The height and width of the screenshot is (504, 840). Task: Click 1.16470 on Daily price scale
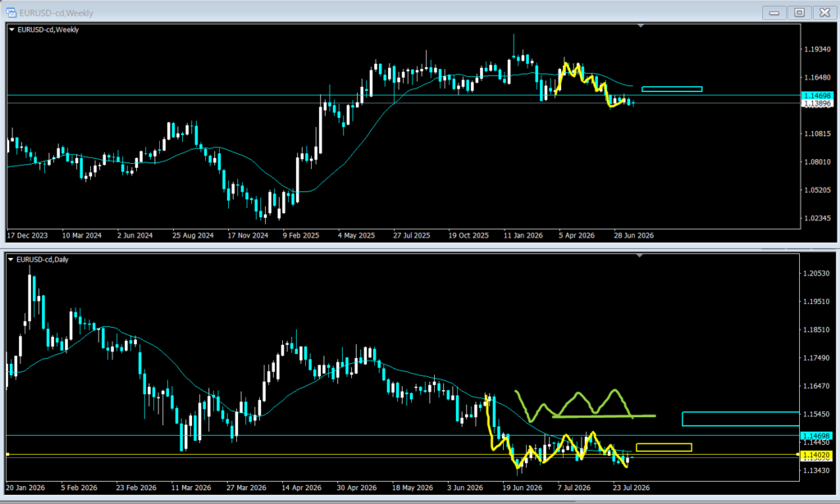click(816, 386)
